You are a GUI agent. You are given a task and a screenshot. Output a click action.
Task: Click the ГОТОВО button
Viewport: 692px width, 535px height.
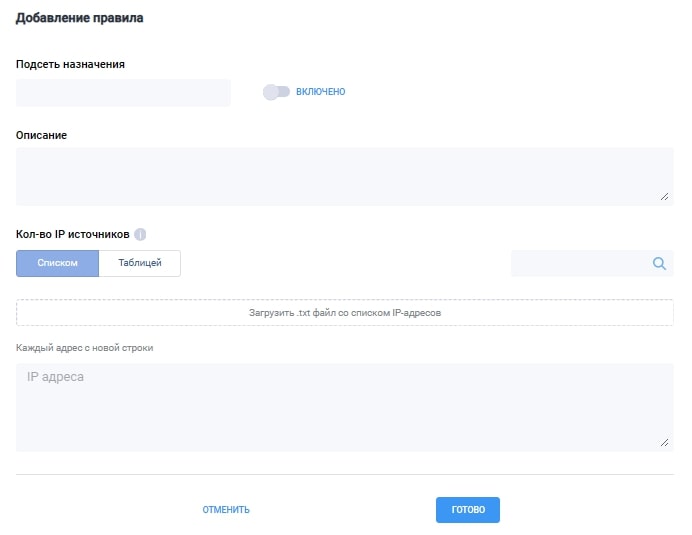(x=468, y=510)
